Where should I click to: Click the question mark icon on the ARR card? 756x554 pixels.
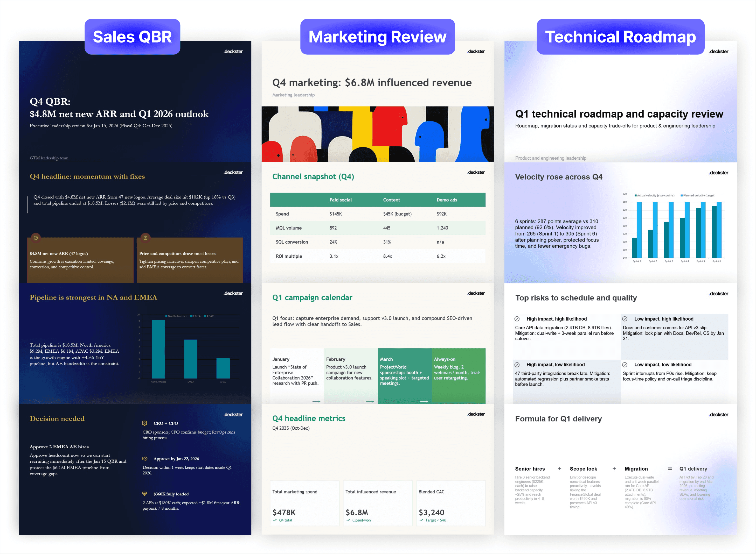tap(36, 238)
